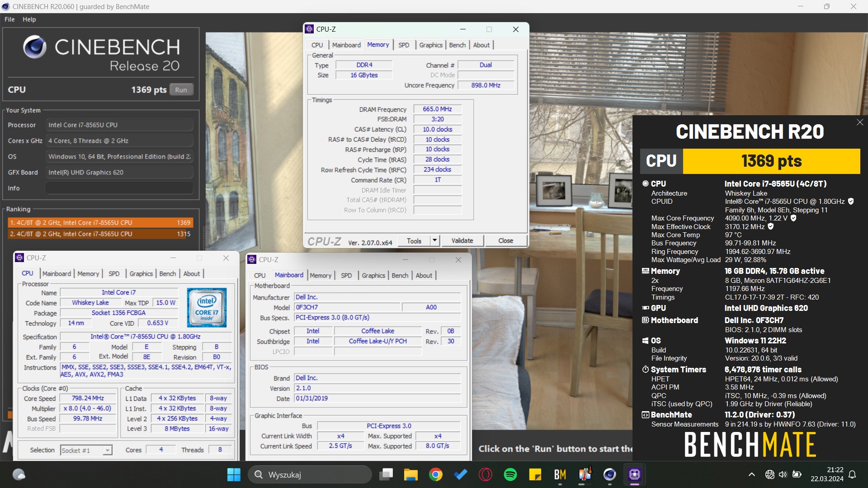Open the language/network globe tray icon
868x488 pixels.
coord(769,474)
